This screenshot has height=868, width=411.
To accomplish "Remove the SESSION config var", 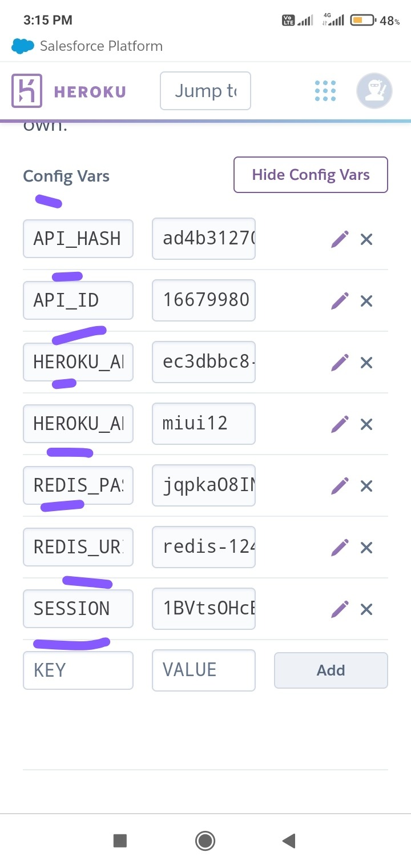I will [x=366, y=609].
